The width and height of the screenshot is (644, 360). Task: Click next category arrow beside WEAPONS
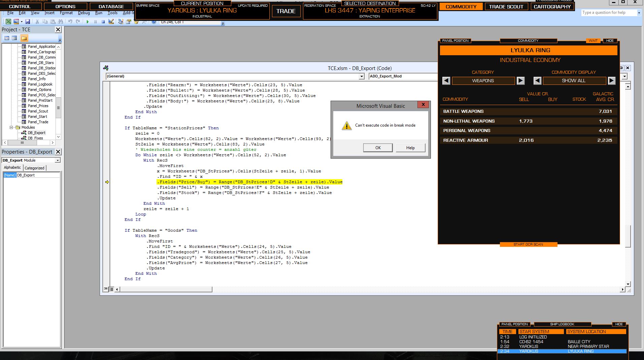click(x=520, y=81)
